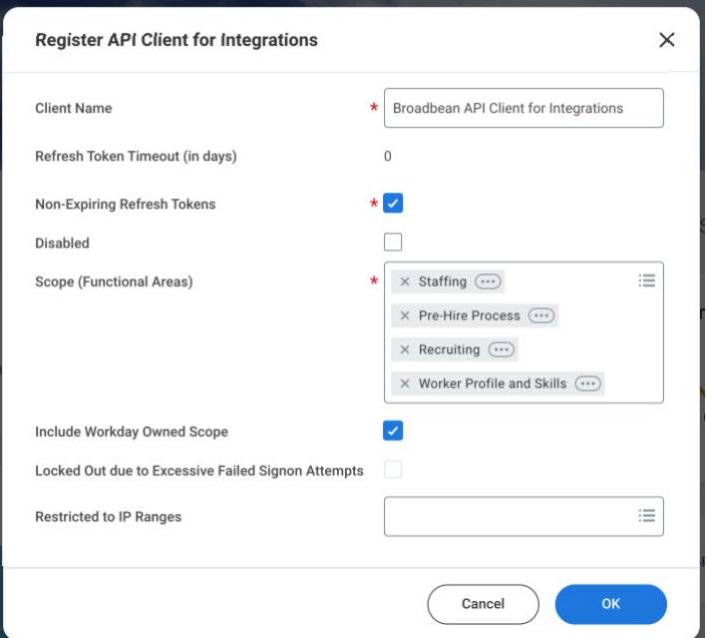Open related actions for Recruiting
This screenshot has width=707, height=638.
click(x=501, y=349)
